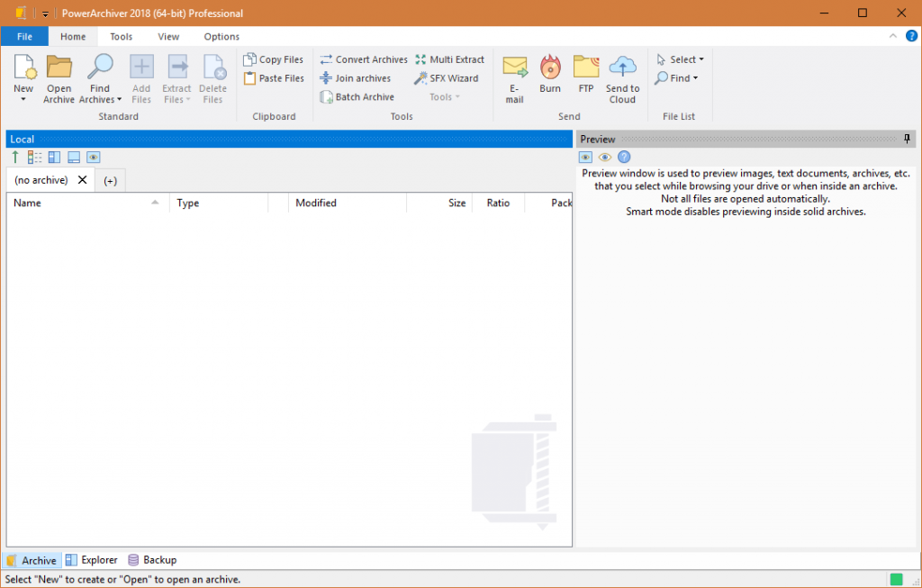Expand the New archive dropdown arrow
922x588 pixels.
(23, 99)
